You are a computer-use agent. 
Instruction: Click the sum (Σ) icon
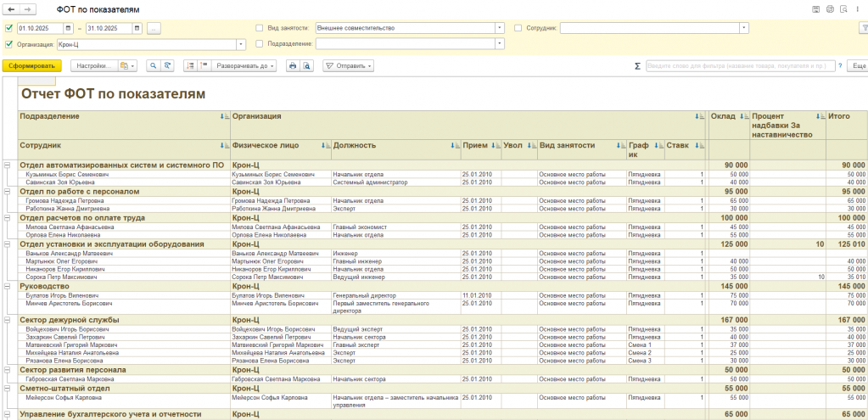(x=637, y=65)
